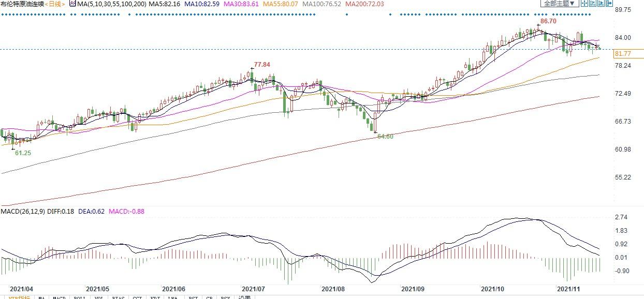Viewport: 644px width, 299px height.
Task: Click the second chart tool icon beside crosshair
Action: [593, 3]
